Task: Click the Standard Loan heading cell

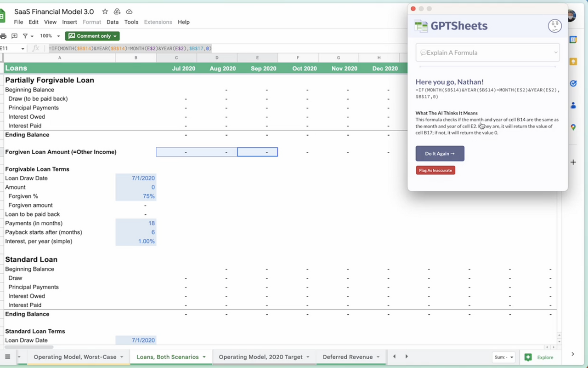Action: tap(31, 259)
